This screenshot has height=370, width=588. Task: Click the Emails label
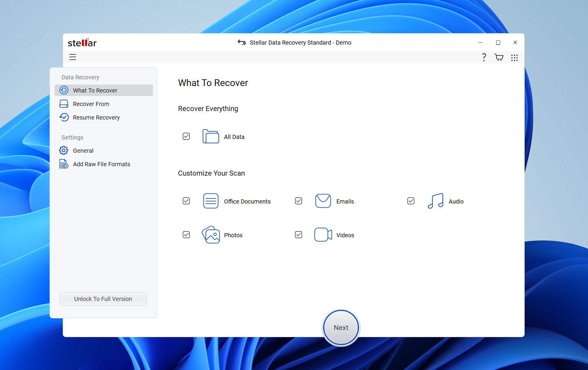click(x=345, y=201)
